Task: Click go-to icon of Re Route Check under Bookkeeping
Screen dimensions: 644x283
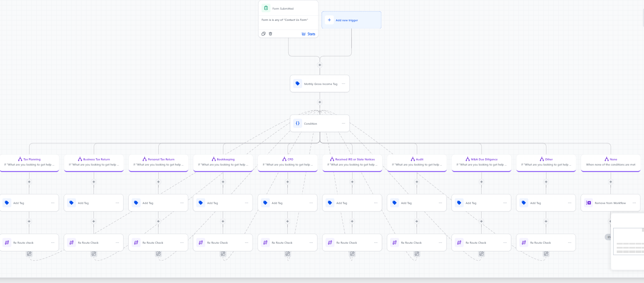Action: (x=201, y=243)
